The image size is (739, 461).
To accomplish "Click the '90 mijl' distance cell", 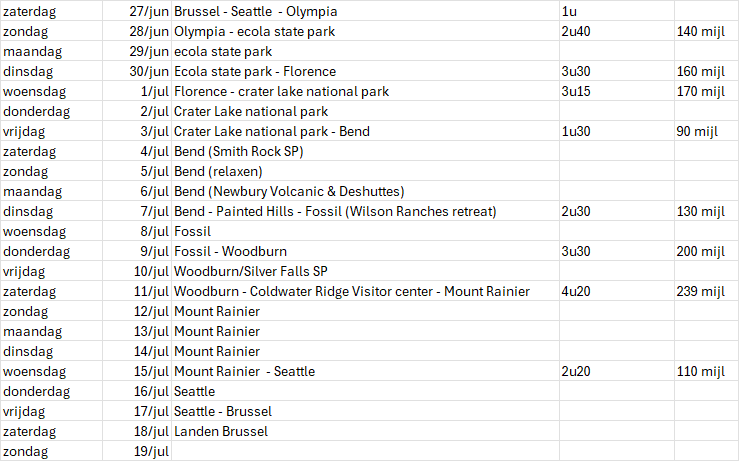I will (x=703, y=132).
